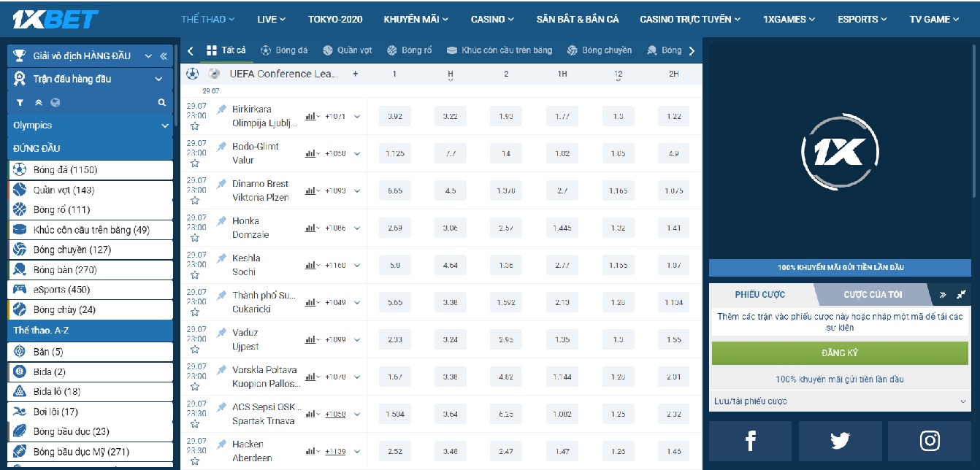Open KHUYẾN MÃI menu
Image resolution: width=980 pixels, height=470 pixels.
pyautogui.click(x=416, y=19)
